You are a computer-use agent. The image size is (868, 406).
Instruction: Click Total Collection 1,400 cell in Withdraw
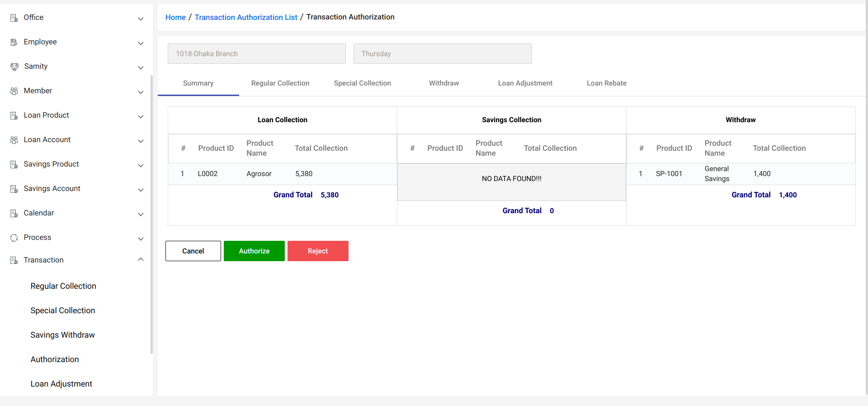762,174
